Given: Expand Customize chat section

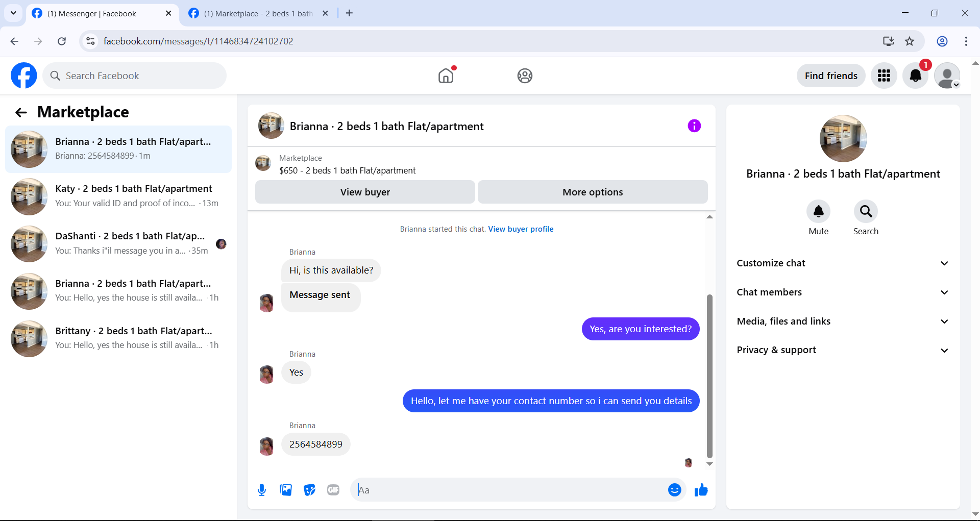Looking at the screenshot, I should click(x=843, y=263).
